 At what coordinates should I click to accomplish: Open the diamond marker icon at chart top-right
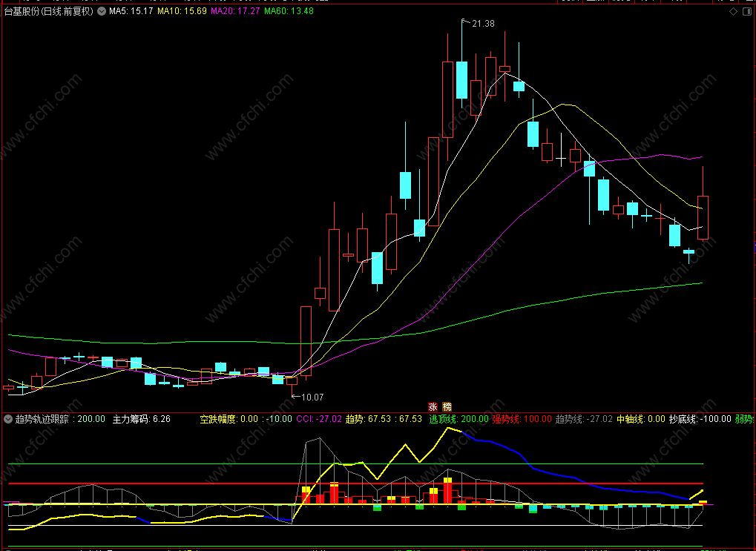point(733,12)
